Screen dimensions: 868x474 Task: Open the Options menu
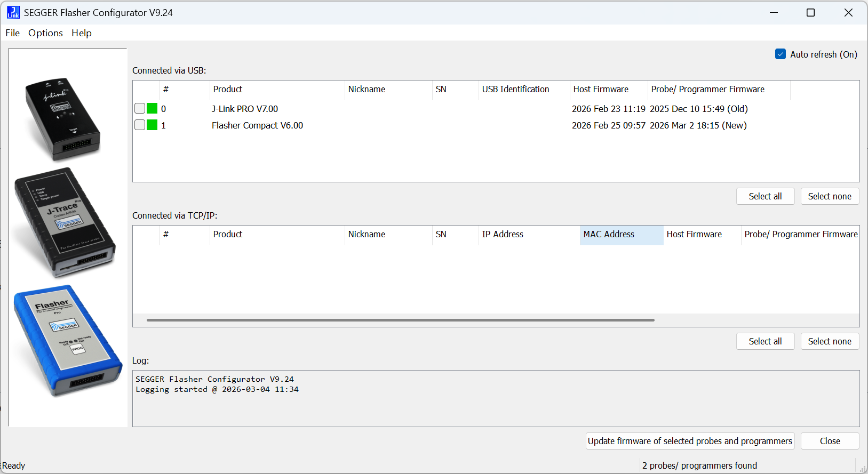tap(45, 33)
